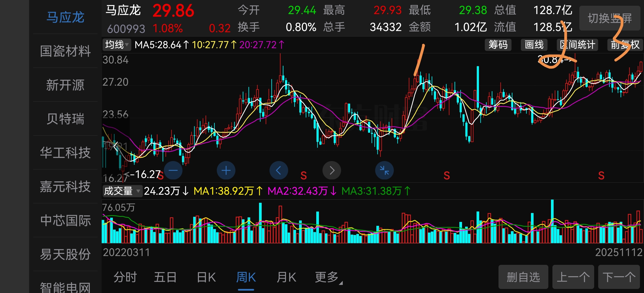Screen dimensions: 644x293
Task: Click the red S marker under mid chart
Action: [303, 176]
